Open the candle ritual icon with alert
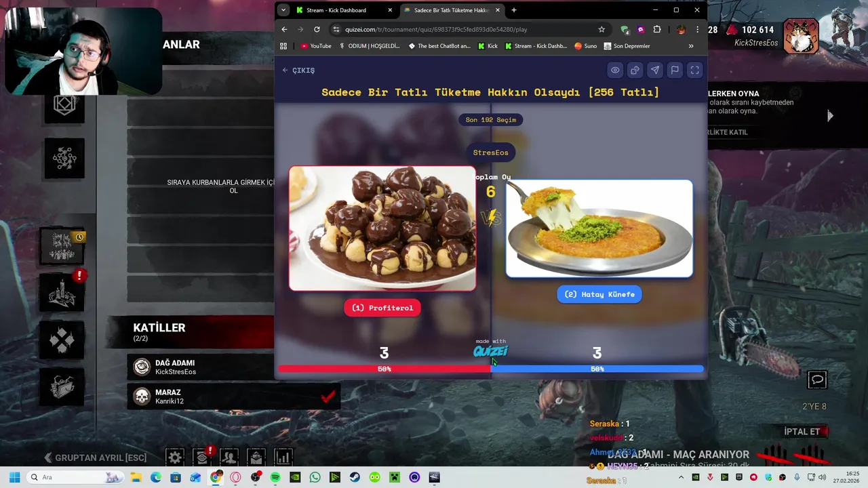The height and width of the screenshot is (488, 868). click(x=62, y=293)
